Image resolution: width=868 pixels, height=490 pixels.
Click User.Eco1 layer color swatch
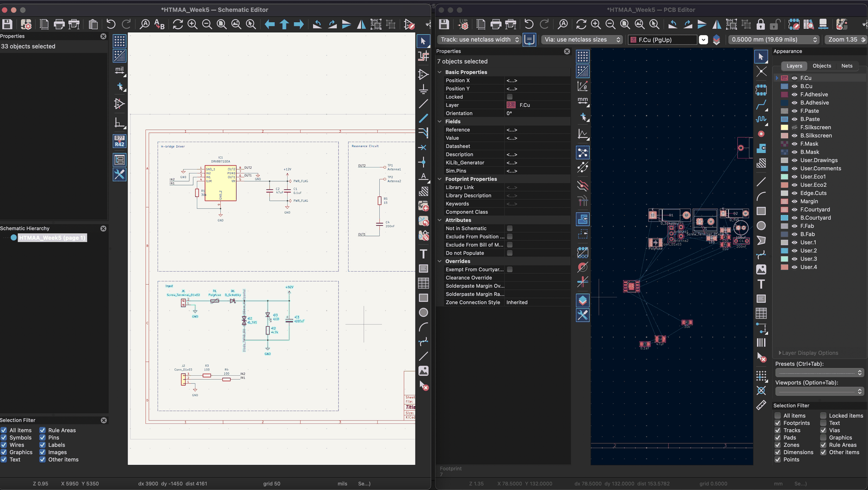[x=784, y=177]
